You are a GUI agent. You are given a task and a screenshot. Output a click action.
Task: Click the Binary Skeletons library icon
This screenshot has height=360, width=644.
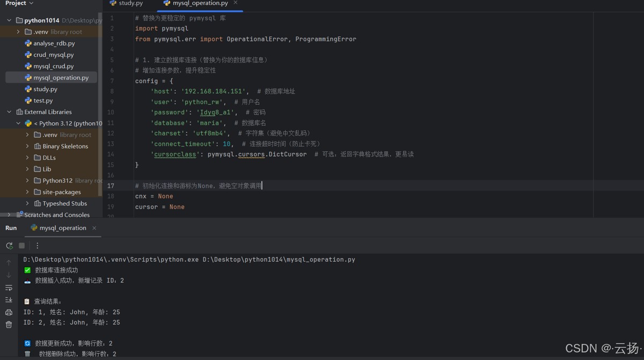pyautogui.click(x=38, y=146)
